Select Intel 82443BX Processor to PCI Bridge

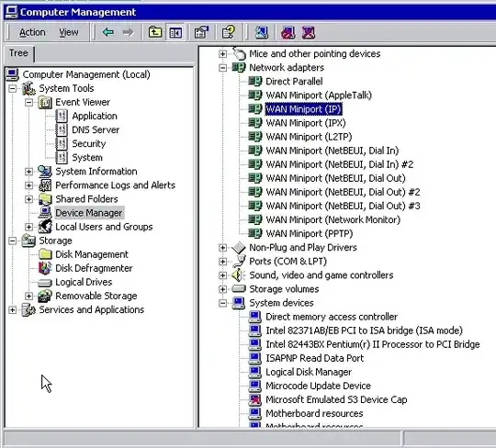tap(373, 344)
